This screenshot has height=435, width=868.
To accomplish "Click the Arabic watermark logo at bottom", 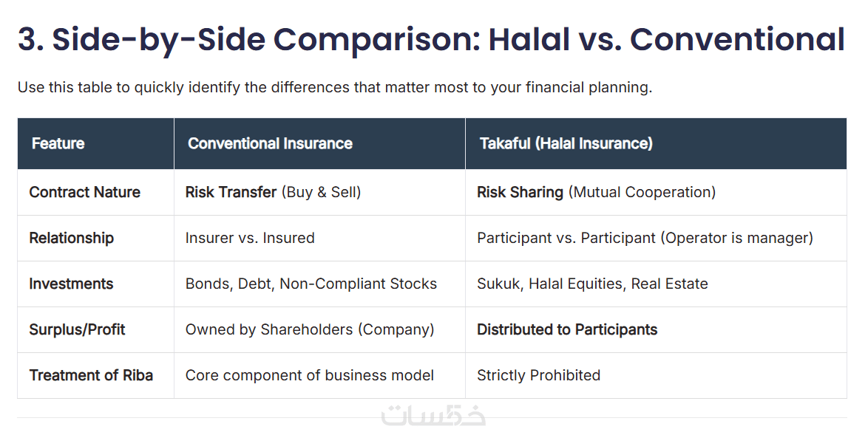I will [433, 416].
